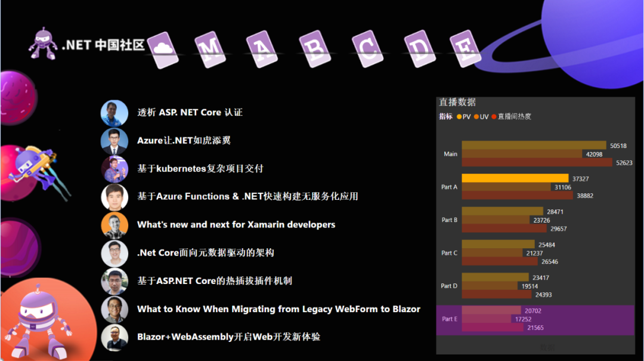Click the Main axis label

[x=451, y=154]
